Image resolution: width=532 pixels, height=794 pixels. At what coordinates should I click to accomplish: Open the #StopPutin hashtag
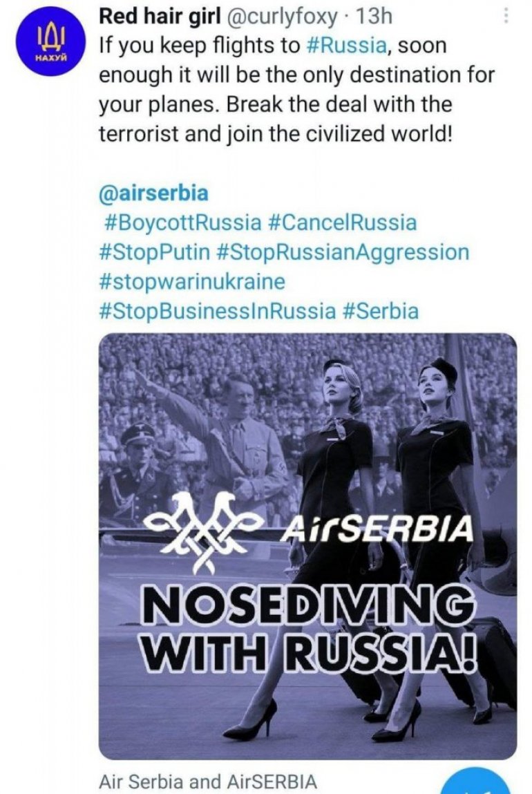point(155,252)
